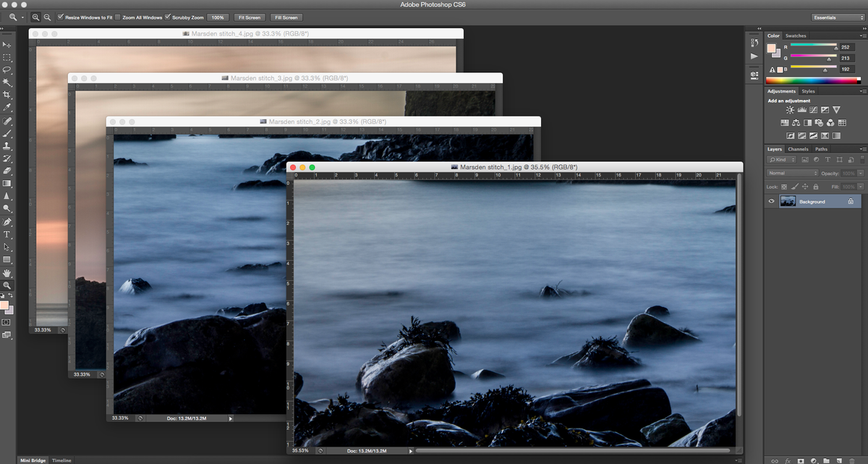868x464 pixels.
Task: Open the Layers panel flyout menu
Action: pyautogui.click(x=861, y=149)
